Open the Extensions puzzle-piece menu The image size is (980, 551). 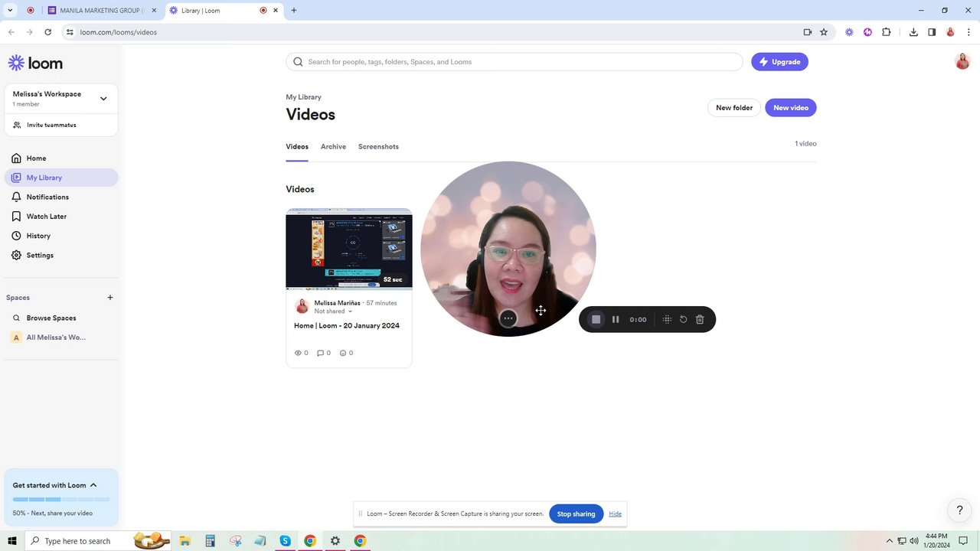[x=887, y=32]
